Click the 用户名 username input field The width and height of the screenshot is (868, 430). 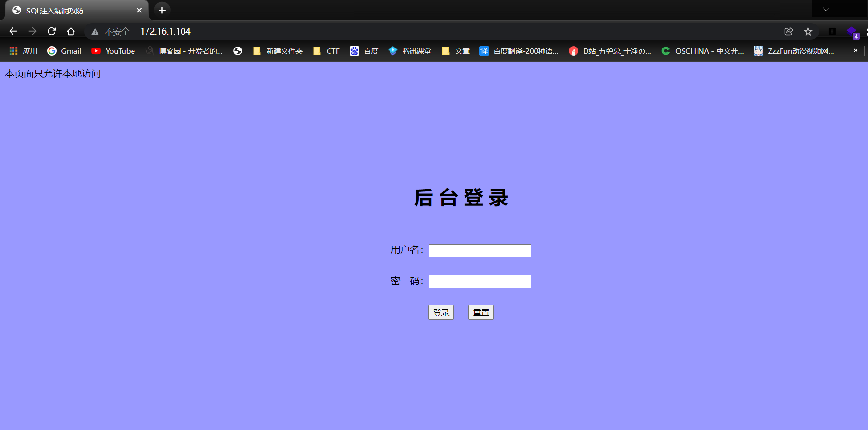pyautogui.click(x=480, y=251)
